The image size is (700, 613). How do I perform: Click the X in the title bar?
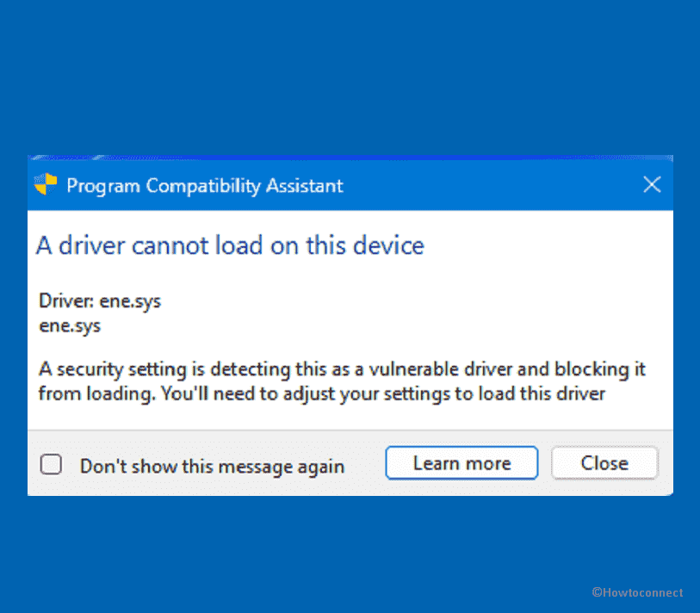point(652,184)
